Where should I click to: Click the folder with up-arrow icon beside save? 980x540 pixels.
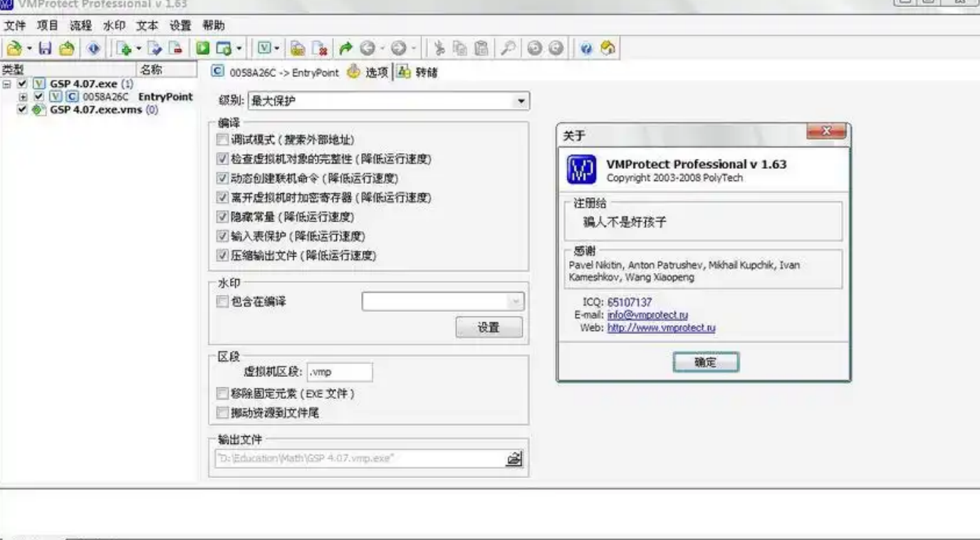click(66, 48)
